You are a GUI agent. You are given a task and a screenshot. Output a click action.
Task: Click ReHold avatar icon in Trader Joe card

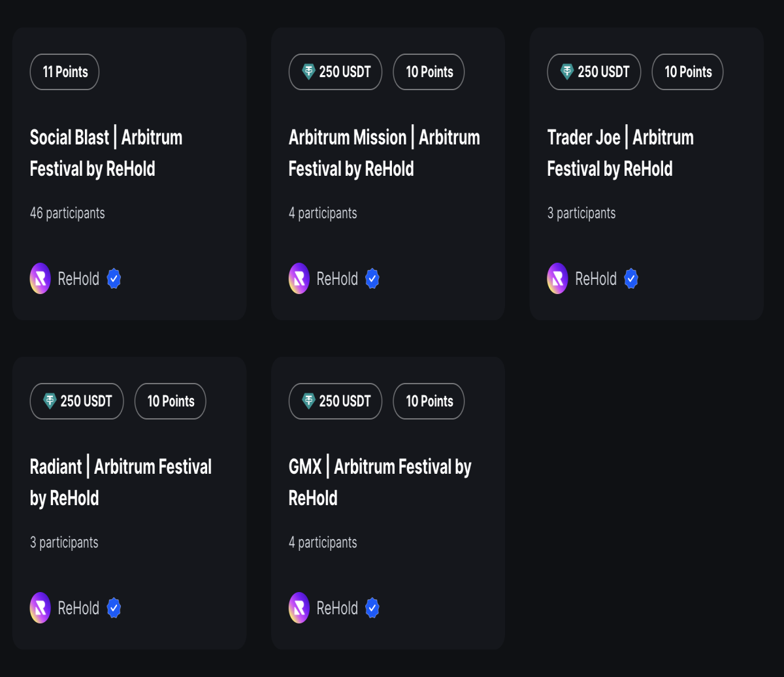coord(557,278)
